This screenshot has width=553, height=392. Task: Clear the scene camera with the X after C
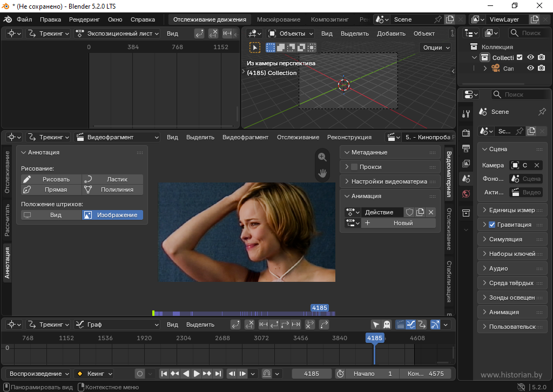pos(537,165)
